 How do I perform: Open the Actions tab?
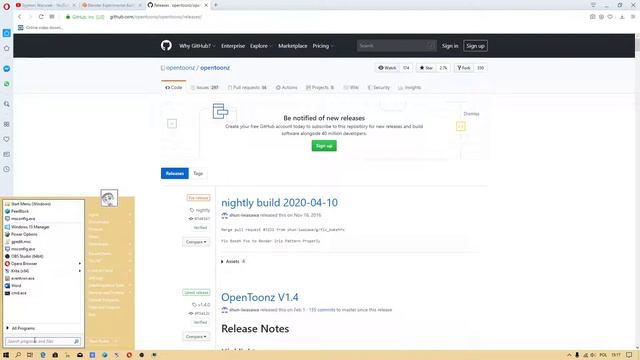pos(287,87)
